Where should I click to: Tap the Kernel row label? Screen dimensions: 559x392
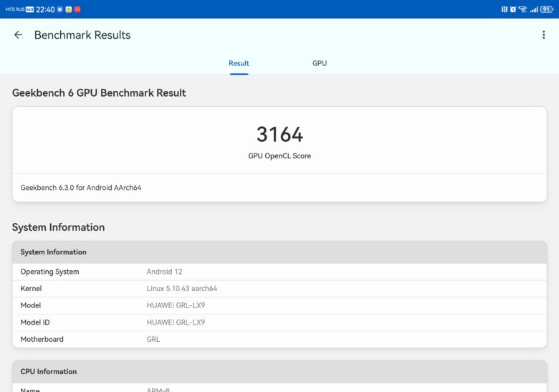click(31, 288)
